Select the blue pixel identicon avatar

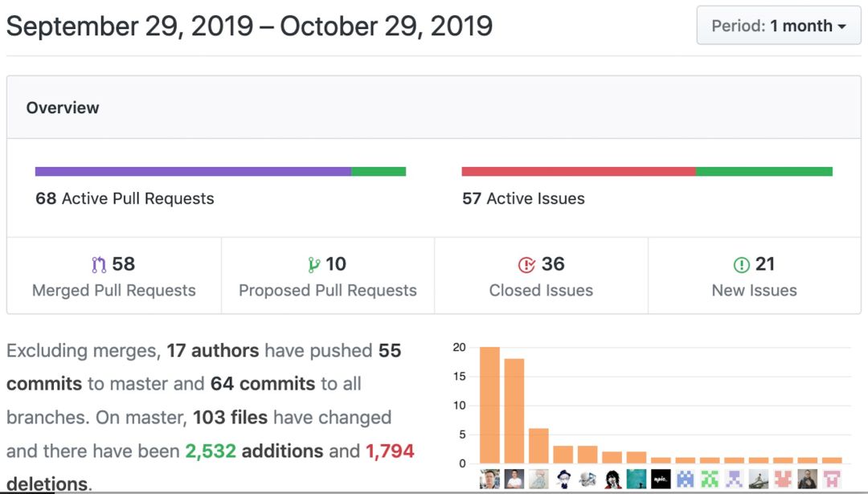point(685,479)
